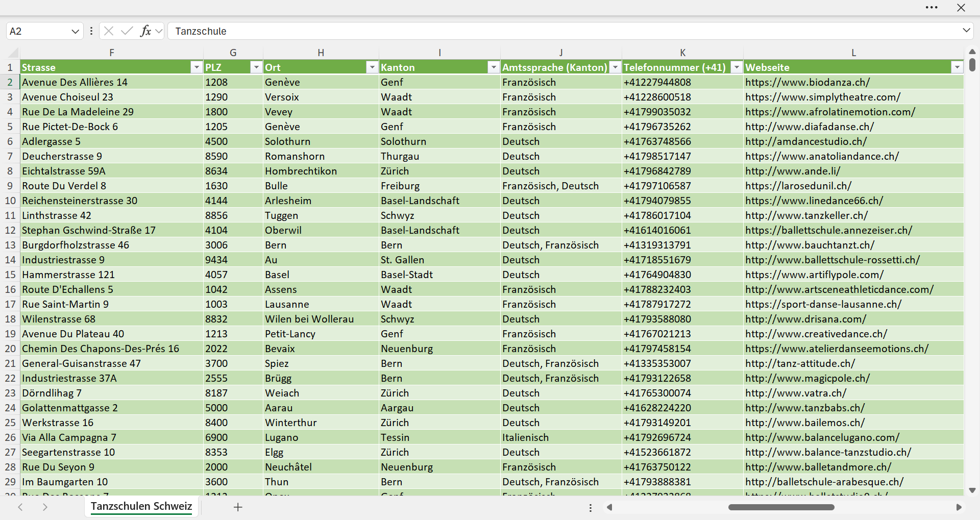Open the Amtssprache (Kanton) filter dropdown
The image size is (980, 520).
coord(615,67)
